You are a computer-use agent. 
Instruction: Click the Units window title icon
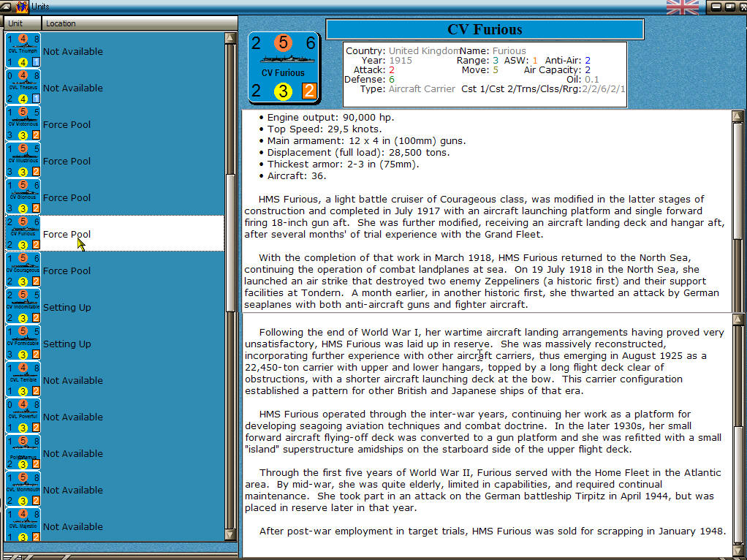click(21, 7)
